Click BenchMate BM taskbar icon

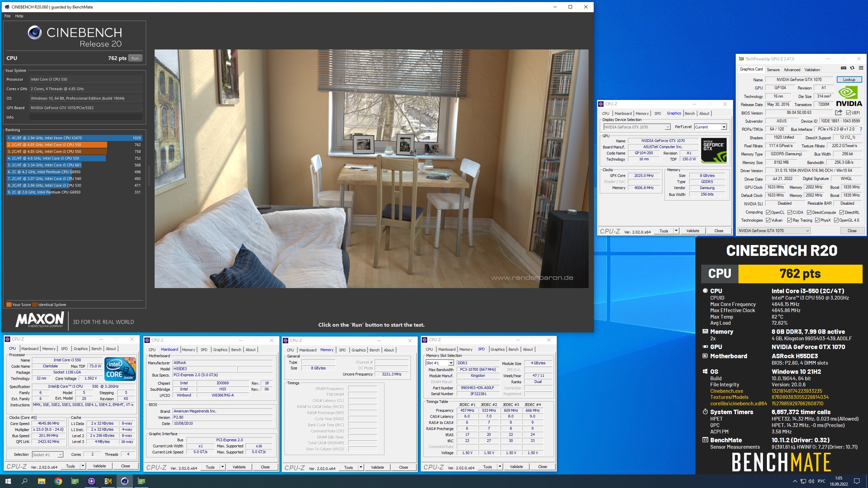(108, 481)
